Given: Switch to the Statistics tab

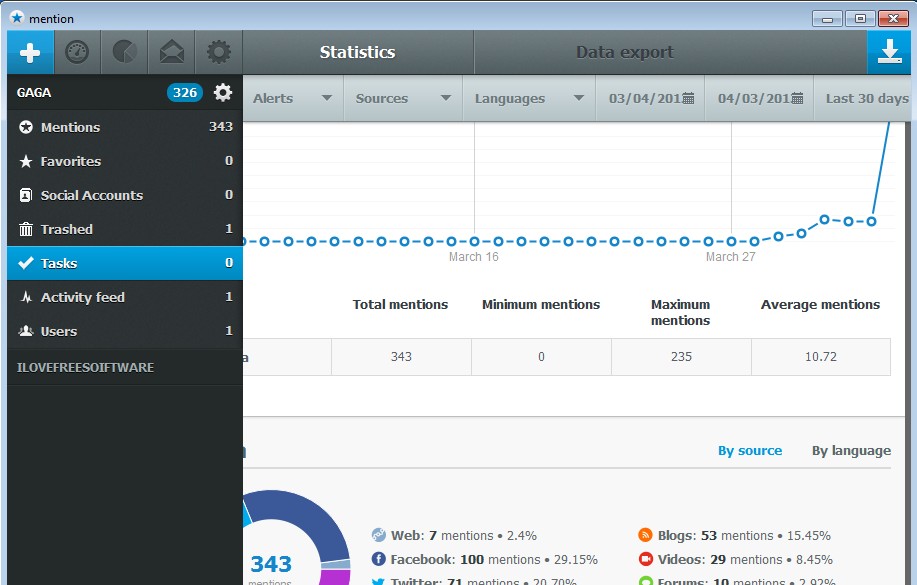Looking at the screenshot, I should (x=357, y=53).
